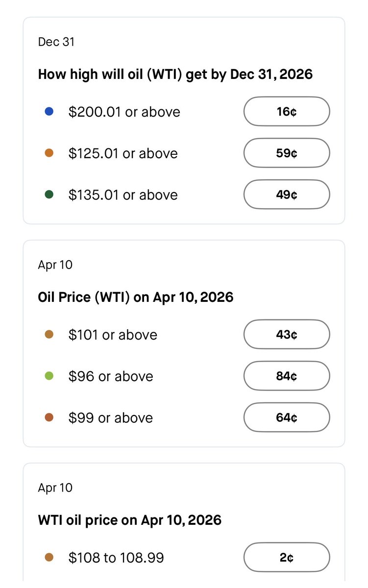Click the 2¢ price button
The width and height of the screenshot is (368, 588).
tap(287, 558)
